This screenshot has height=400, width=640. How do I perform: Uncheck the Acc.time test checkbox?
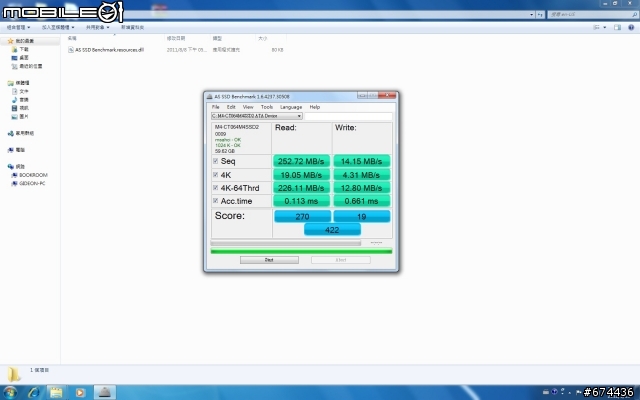pyautogui.click(x=216, y=201)
